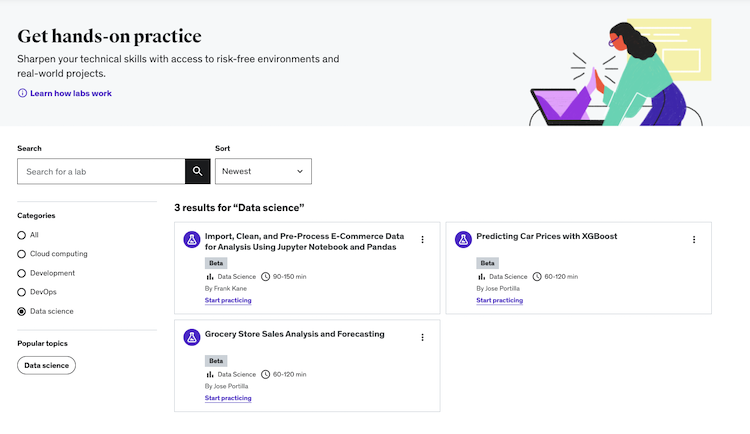The image size is (750, 434).
Task: Click the flask icon of E-Commerce Data lab
Action: click(192, 240)
